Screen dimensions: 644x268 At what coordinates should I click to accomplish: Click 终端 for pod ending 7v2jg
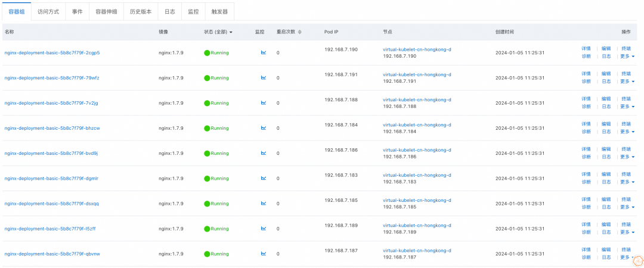(626, 99)
